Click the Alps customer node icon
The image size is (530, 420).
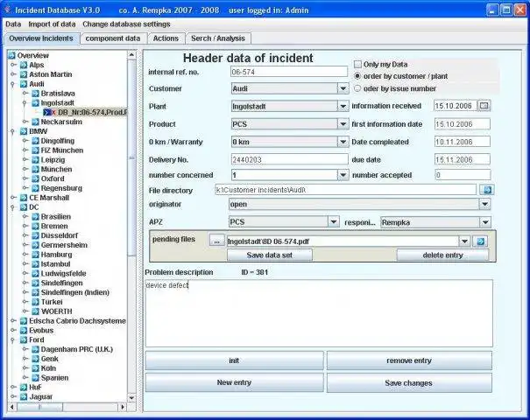coord(24,65)
